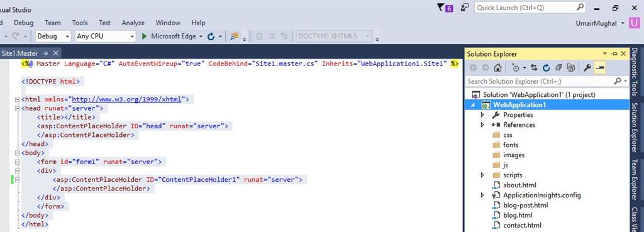The image size is (644, 232).
Task: Click the notifications flag icon
Action: click(x=441, y=8)
